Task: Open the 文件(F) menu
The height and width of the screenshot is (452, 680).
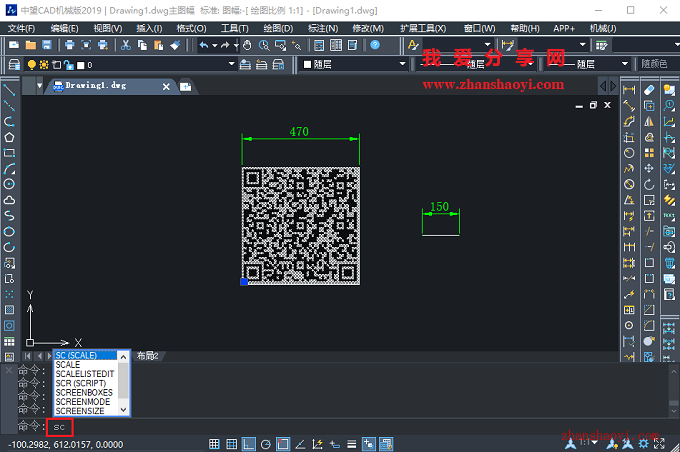Action: point(21,29)
